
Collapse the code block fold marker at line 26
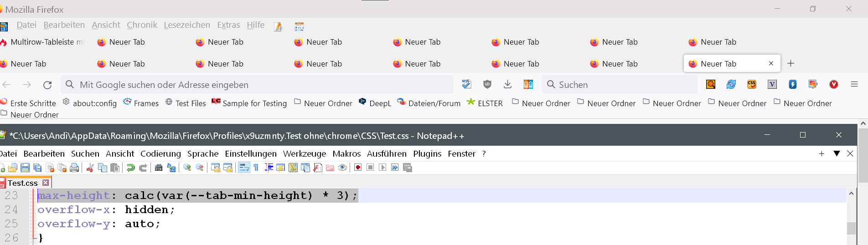34,238
